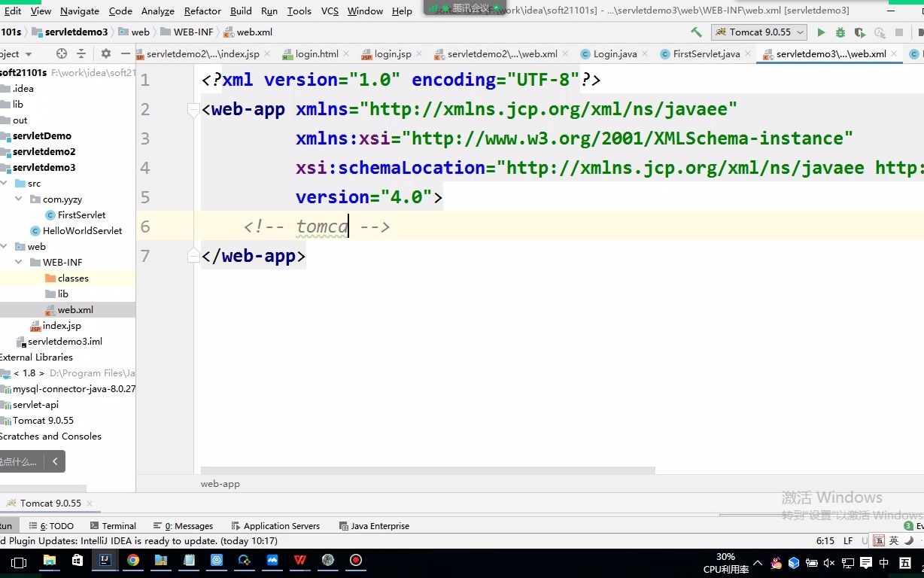Collapse the WEB-INF folder node
The height and width of the screenshot is (578, 924).
[20, 263]
